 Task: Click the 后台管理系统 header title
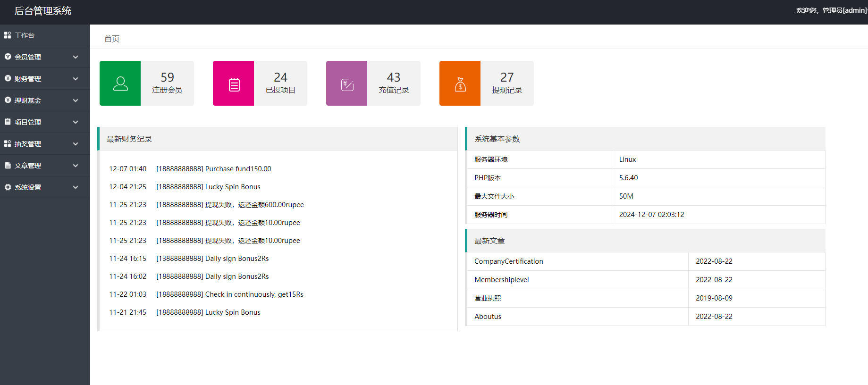(x=43, y=11)
